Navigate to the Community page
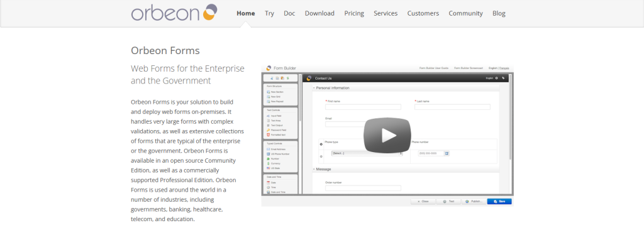644x235 pixels. tap(466, 13)
